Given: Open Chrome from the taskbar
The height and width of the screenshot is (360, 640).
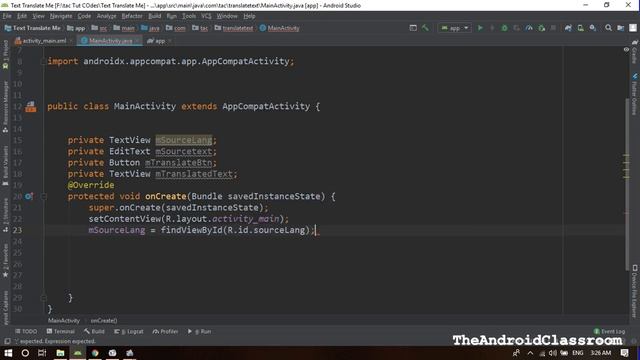Looking at the screenshot, I should click(95, 353).
